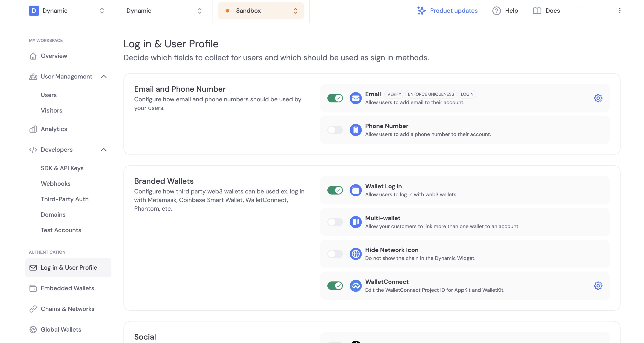Click the blue Email envelope icon
Screen dimensions: 644x343
coord(356,98)
